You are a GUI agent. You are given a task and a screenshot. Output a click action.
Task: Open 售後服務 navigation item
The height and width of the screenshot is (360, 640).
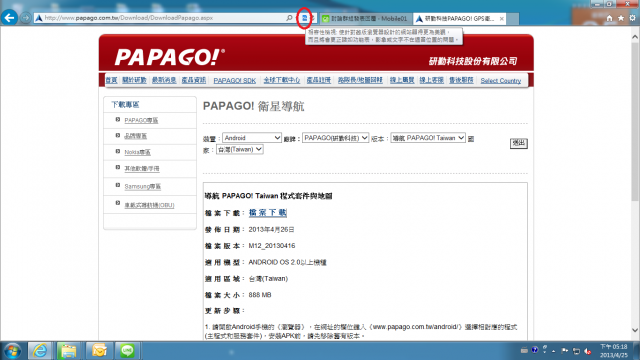[x=461, y=80]
